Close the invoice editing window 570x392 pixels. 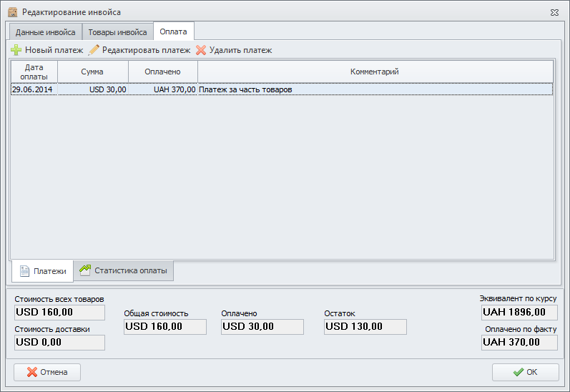pyautogui.click(x=555, y=12)
